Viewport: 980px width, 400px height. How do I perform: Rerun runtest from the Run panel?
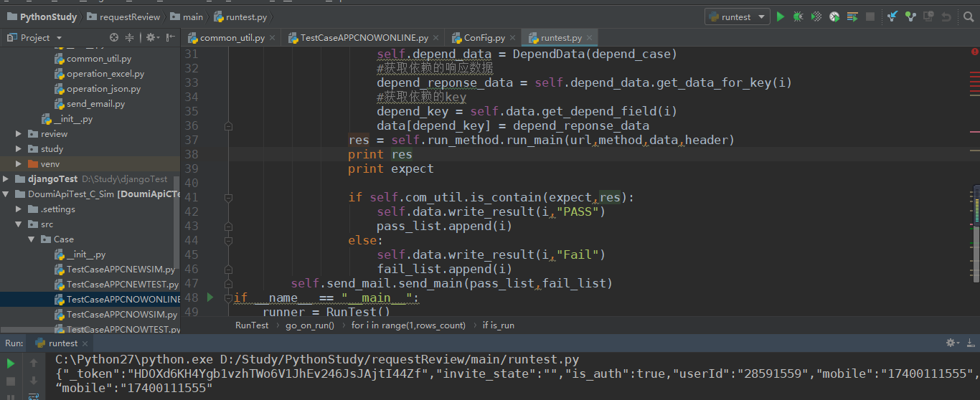(x=11, y=363)
